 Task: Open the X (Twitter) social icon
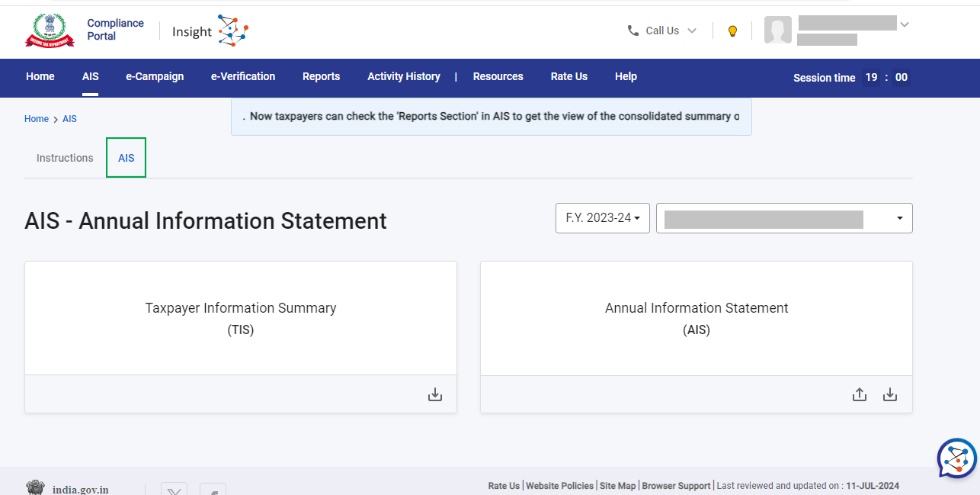(175, 489)
